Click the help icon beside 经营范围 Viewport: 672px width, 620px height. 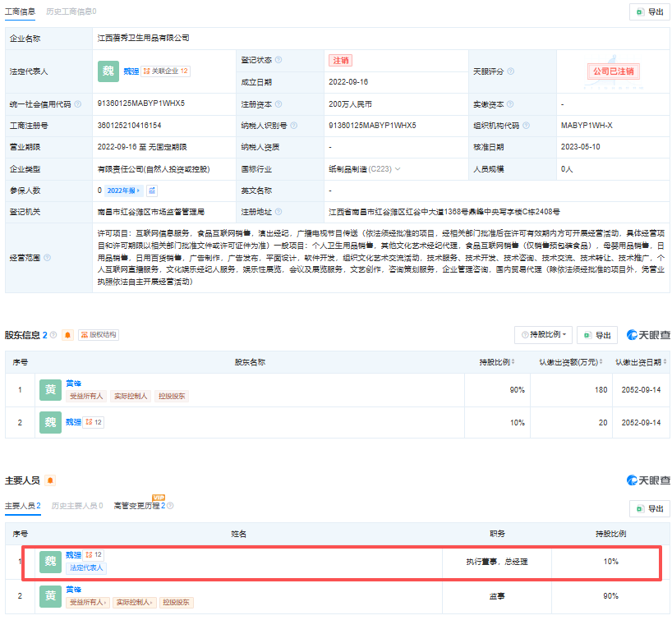click(x=47, y=258)
